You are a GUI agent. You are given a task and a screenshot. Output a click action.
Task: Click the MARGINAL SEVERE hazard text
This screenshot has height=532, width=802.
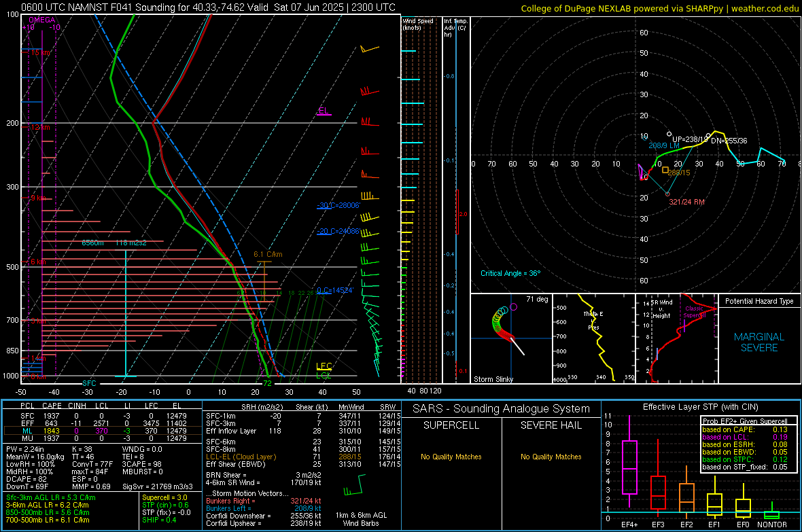point(759,342)
